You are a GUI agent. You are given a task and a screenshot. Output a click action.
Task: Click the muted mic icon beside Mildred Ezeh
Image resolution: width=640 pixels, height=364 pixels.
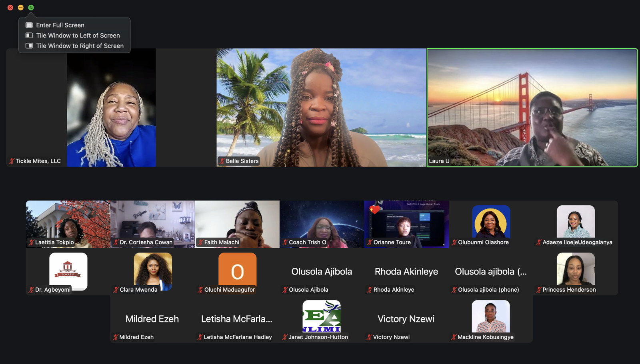tap(115, 337)
